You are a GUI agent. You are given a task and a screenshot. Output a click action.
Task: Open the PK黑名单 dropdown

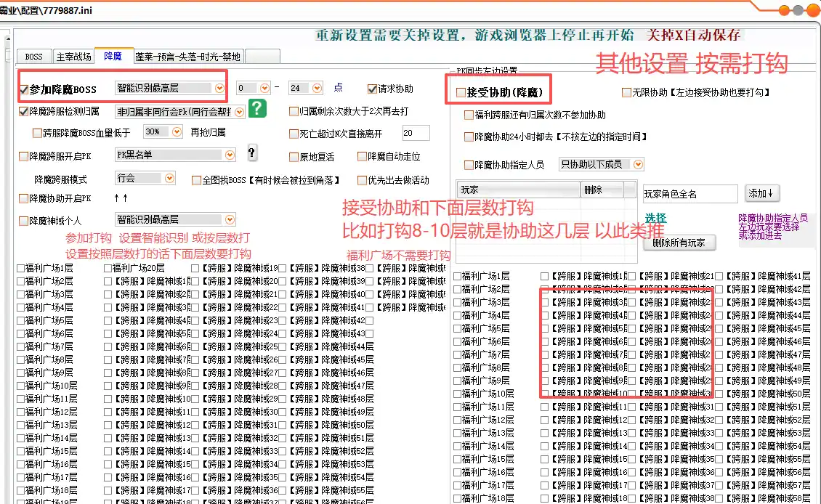click(x=230, y=155)
